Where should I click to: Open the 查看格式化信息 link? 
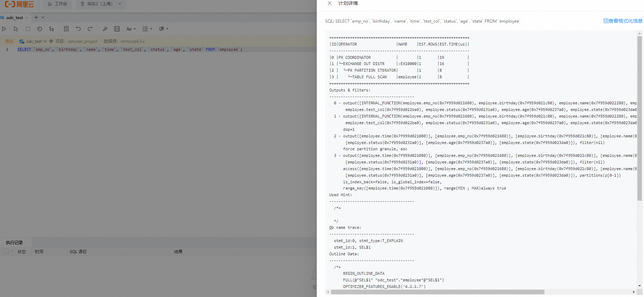(623, 21)
